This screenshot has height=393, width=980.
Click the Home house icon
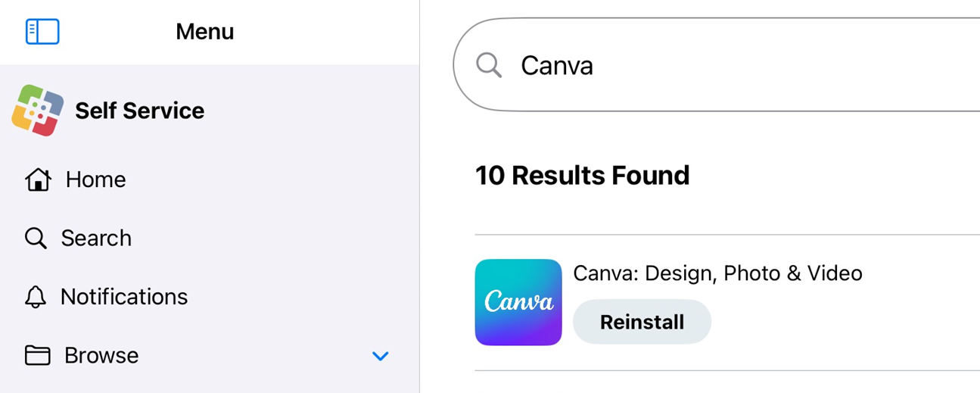click(x=38, y=179)
